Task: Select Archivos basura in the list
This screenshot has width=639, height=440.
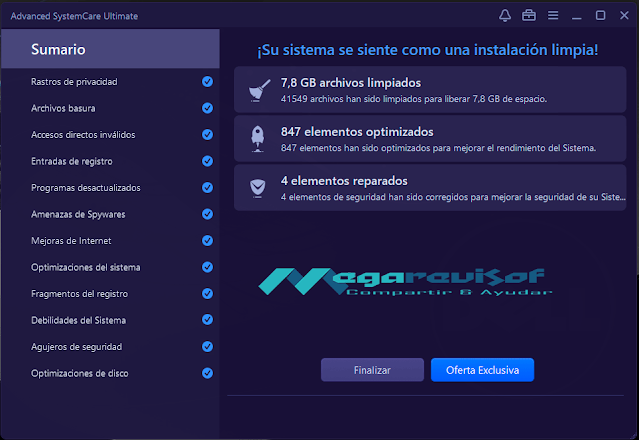Action: [x=63, y=108]
